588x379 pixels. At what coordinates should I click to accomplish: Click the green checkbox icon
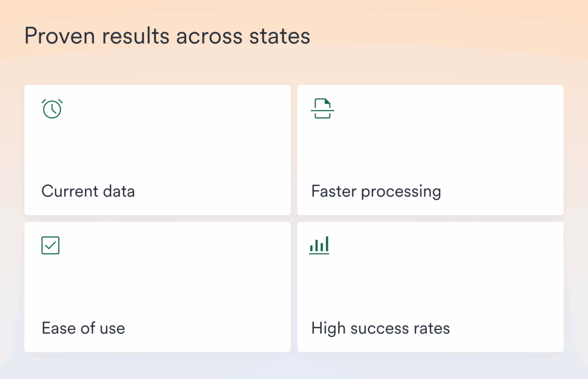pyautogui.click(x=50, y=246)
